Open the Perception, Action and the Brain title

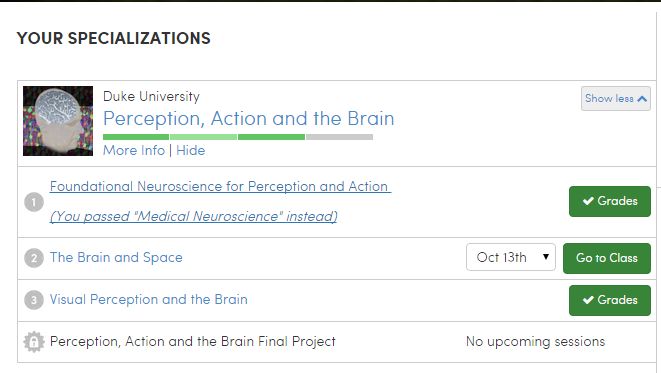tap(249, 119)
